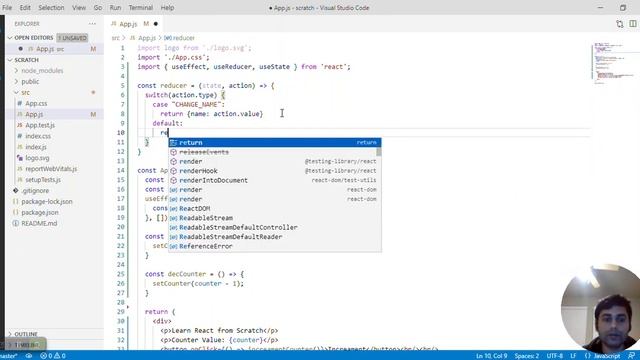Open the Go menu

[98, 7]
